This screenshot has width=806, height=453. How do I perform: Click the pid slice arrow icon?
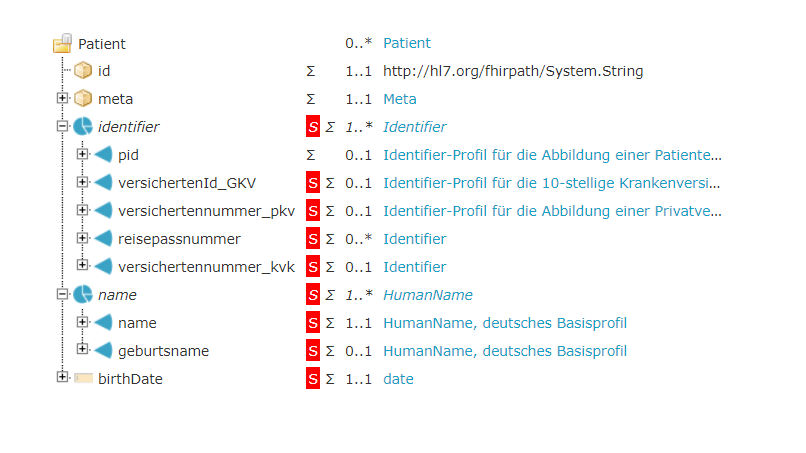pos(103,155)
